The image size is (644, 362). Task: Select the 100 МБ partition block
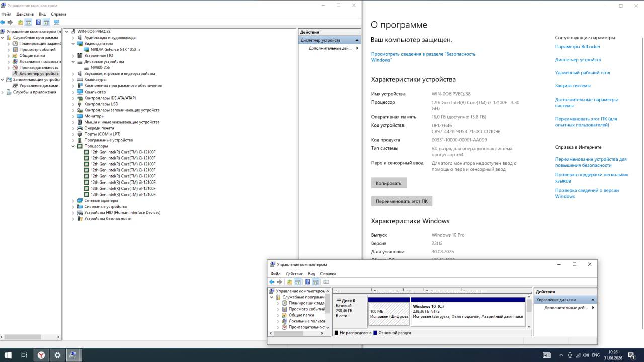coord(388,311)
